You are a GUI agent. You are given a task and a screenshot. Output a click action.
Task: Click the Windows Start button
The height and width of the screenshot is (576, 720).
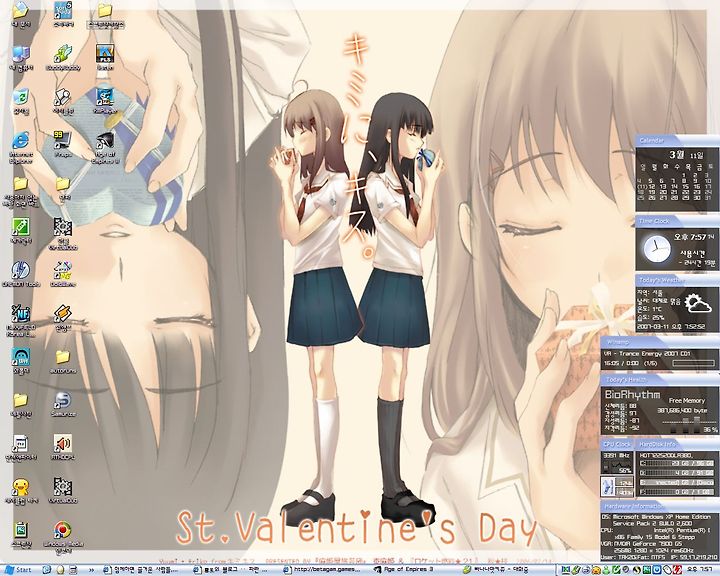point(18,570)
